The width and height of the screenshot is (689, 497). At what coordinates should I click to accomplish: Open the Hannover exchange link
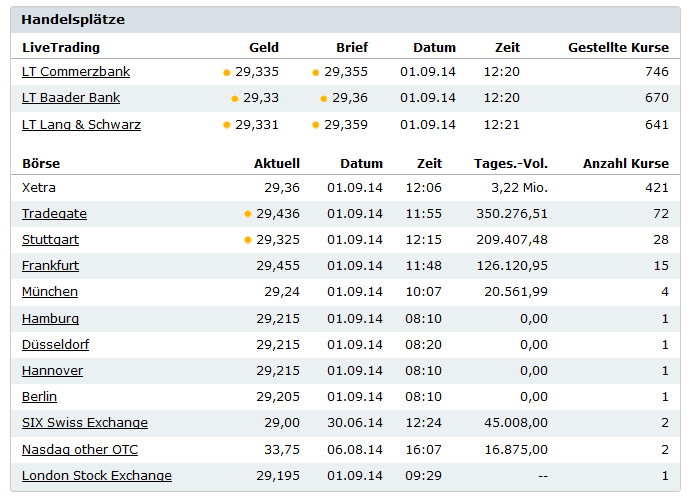click(x=52, y=370)
